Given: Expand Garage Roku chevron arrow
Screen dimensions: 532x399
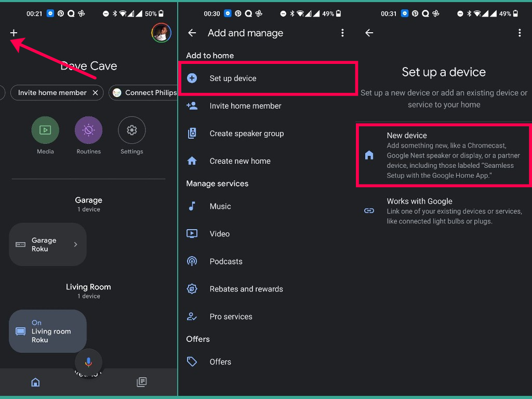Looking at the screenshot, I should click(x=76, y=244).
